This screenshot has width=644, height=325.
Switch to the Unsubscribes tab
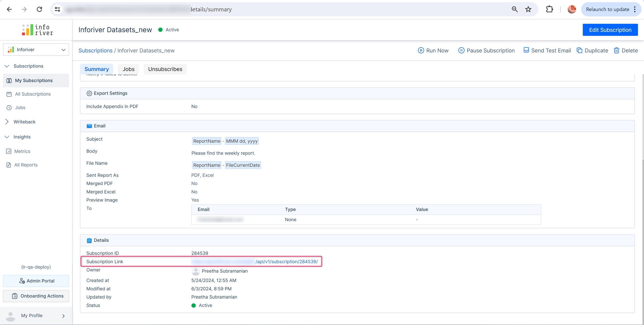(x=165, y=69)
